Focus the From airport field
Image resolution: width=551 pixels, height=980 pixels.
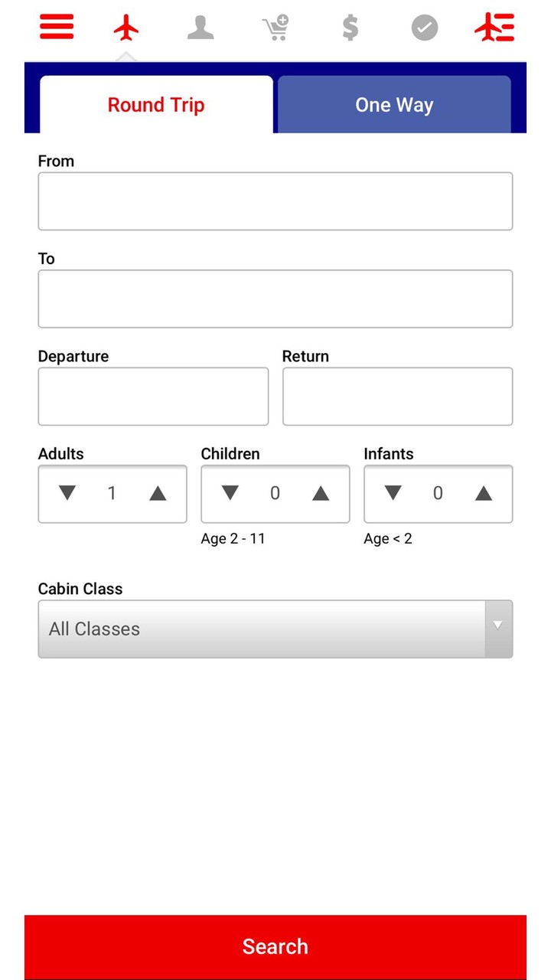[275, 201]
